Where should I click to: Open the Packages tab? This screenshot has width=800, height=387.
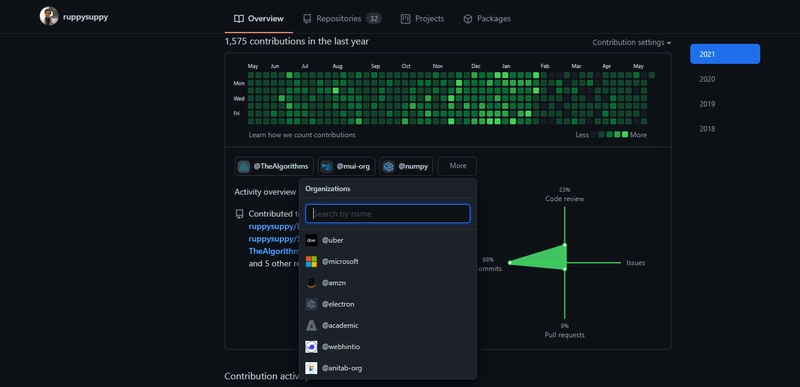pyautogui.click(x=487, y=19)
